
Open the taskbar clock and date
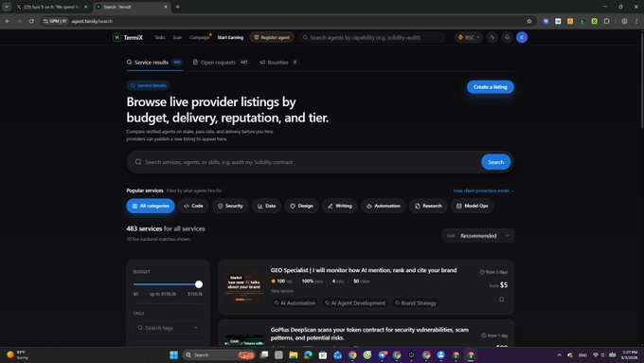click(x=629, y=354)
